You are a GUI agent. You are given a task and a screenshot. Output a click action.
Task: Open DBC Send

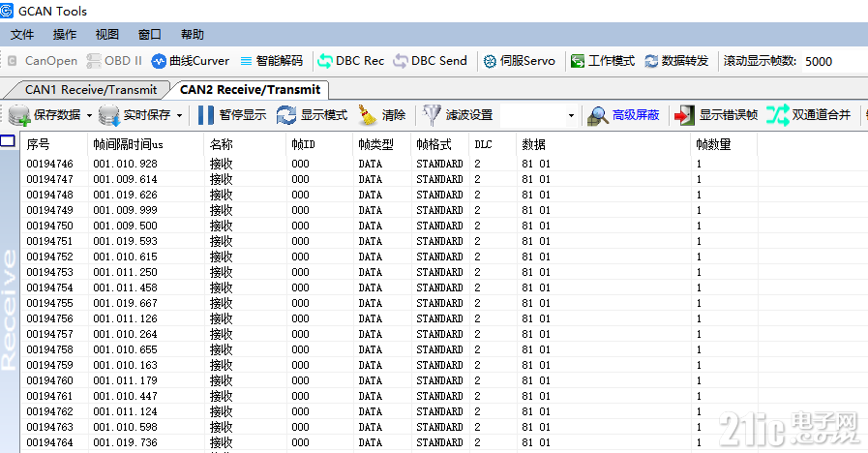430,61
